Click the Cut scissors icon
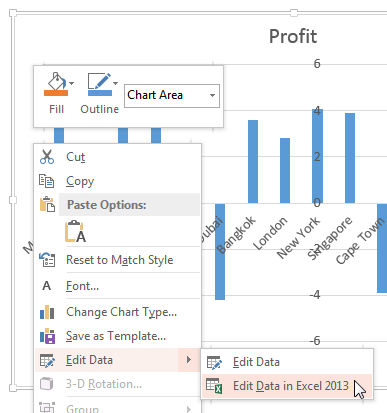The height and width of the screenshot is (413, 387). click(x=47, y=157)
